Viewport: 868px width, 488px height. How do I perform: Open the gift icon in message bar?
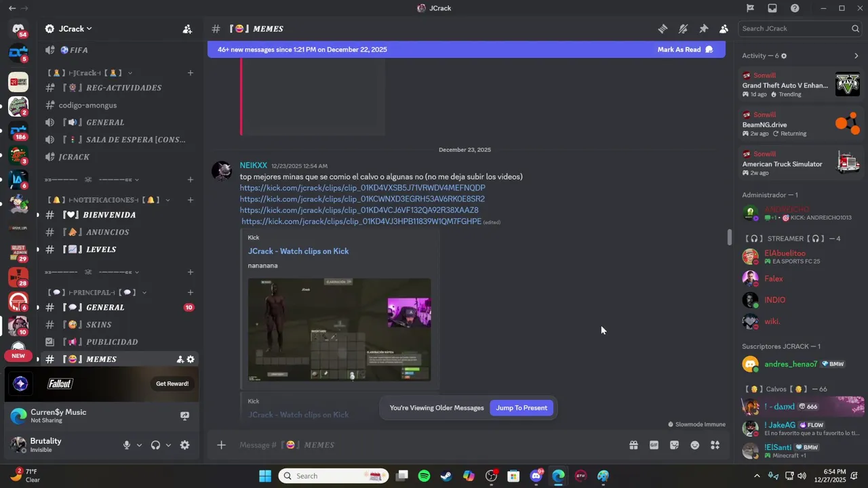click(x=633, y=445)
